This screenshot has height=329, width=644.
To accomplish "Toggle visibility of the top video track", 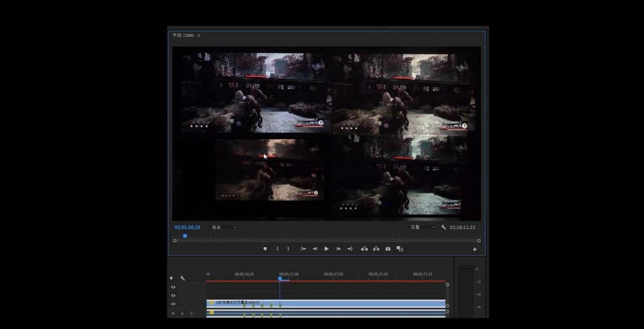I will point(173,287).
